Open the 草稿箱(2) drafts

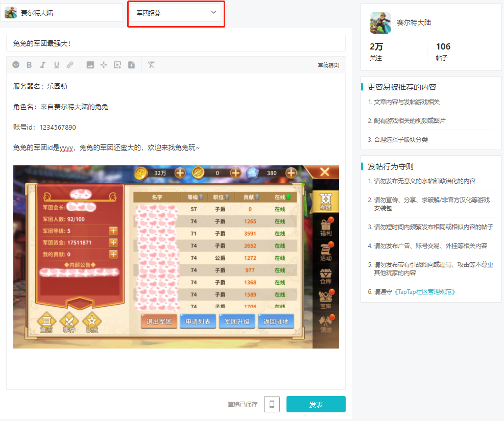click(x=328, y=65)
